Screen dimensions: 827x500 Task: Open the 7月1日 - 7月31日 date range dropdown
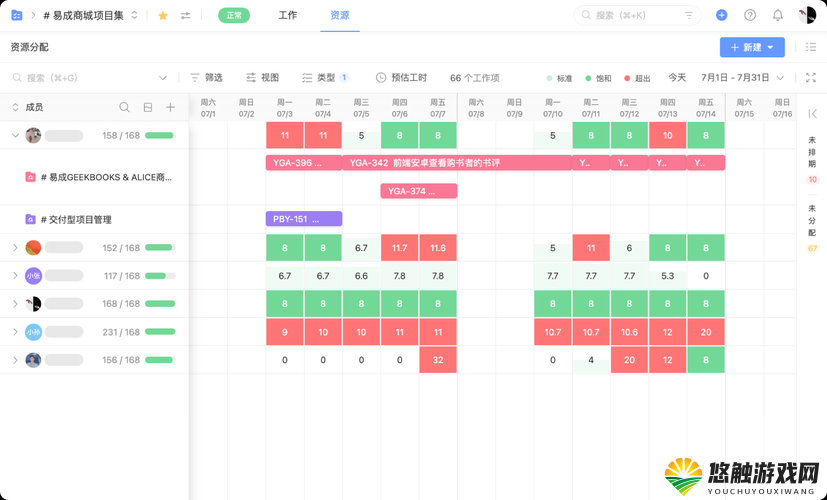click(742, 78)
